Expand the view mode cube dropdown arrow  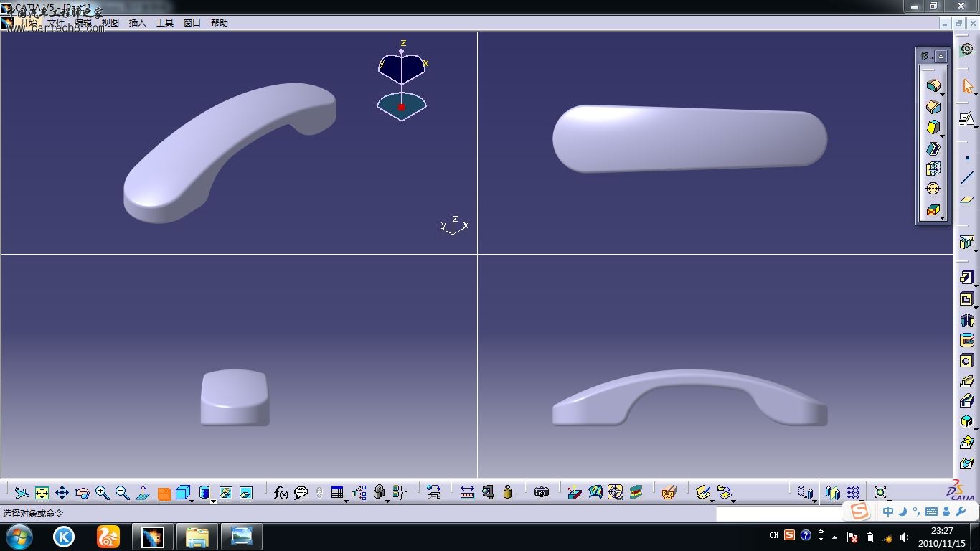(x=192, y=500)
